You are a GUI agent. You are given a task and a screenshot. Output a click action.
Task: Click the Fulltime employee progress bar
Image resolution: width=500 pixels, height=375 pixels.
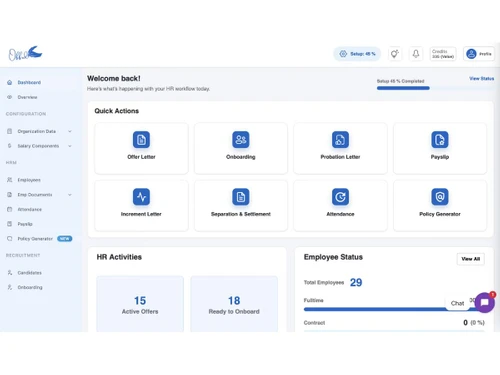click(394, 309)
